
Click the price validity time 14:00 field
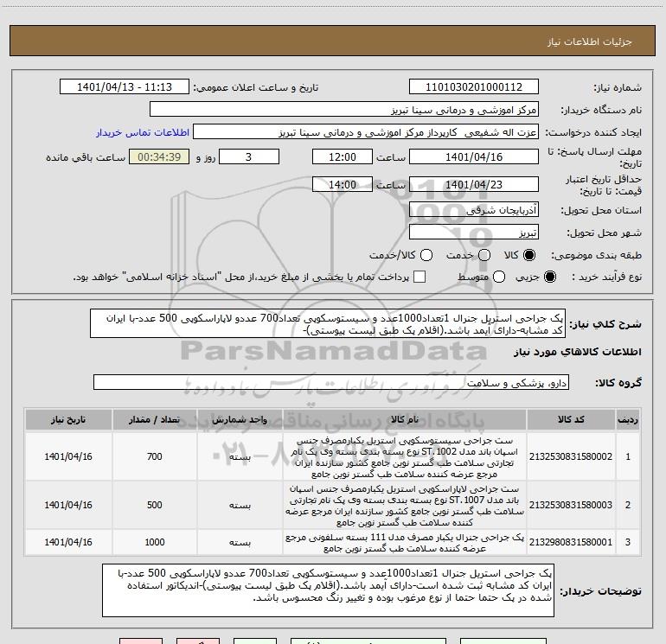pyautogui.click(x=343, y=184)
